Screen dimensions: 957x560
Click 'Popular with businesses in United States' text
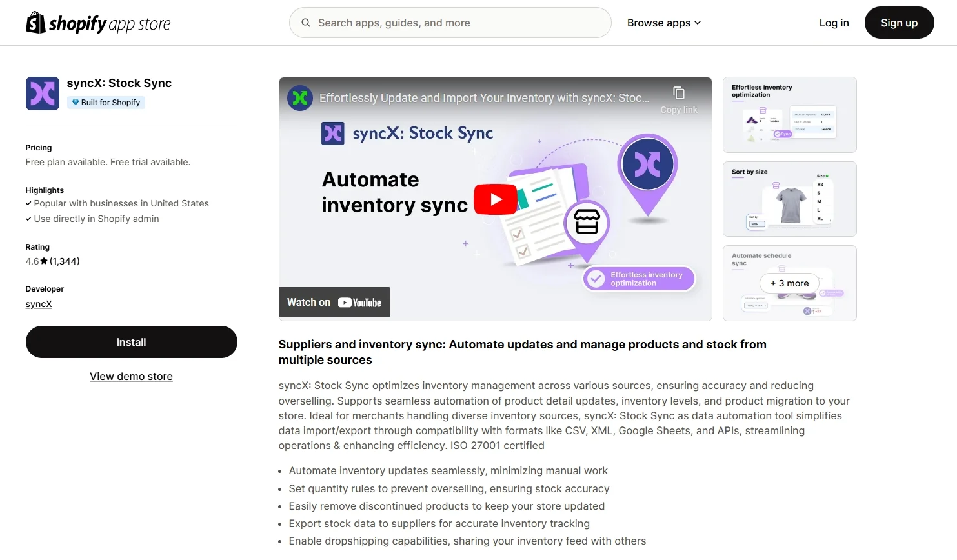pos(121,203)
